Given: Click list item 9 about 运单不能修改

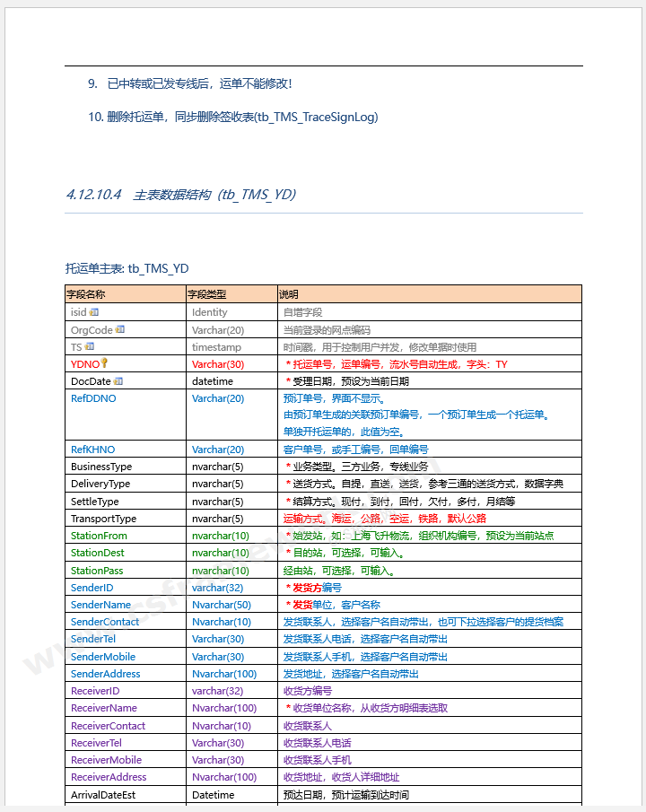Looking at the screenshot, I should coord(190,83).
